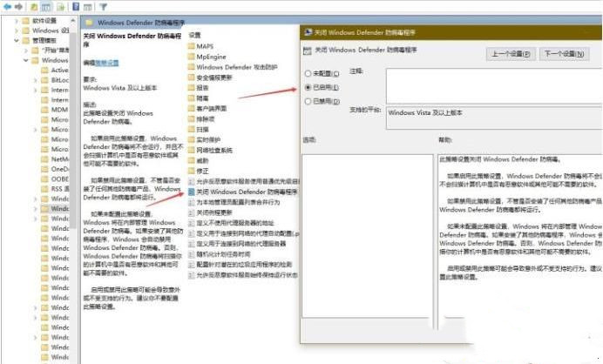
Task: Select the MDM tree folder
Action: 55,110
